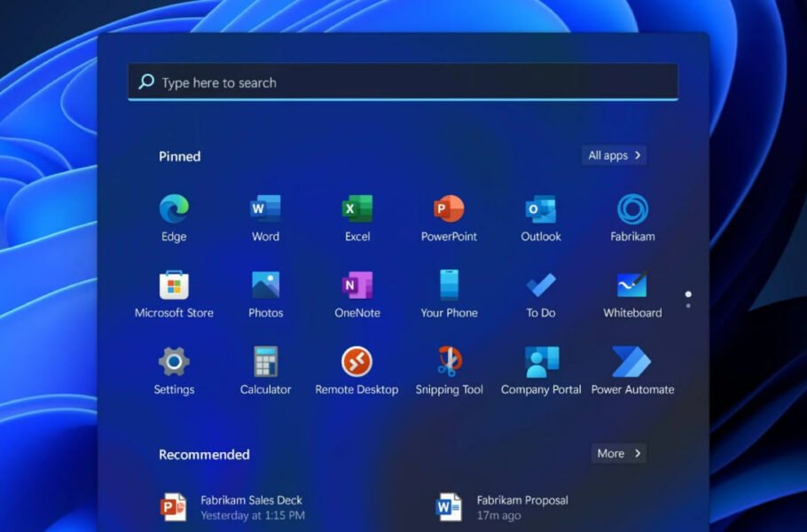Open Microsoft Store
This screenshot has height=532, width=807.
[x=174, y=293]
